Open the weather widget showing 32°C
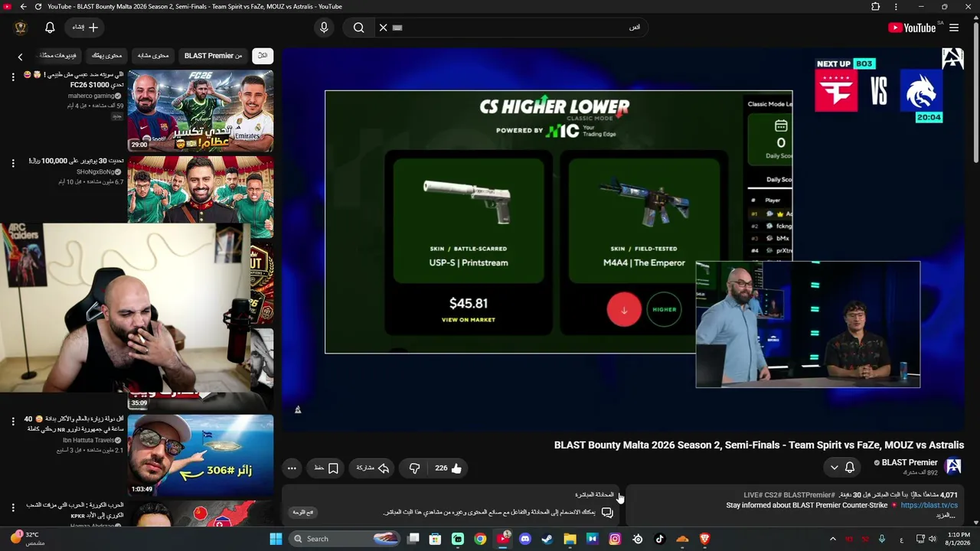 28,539
